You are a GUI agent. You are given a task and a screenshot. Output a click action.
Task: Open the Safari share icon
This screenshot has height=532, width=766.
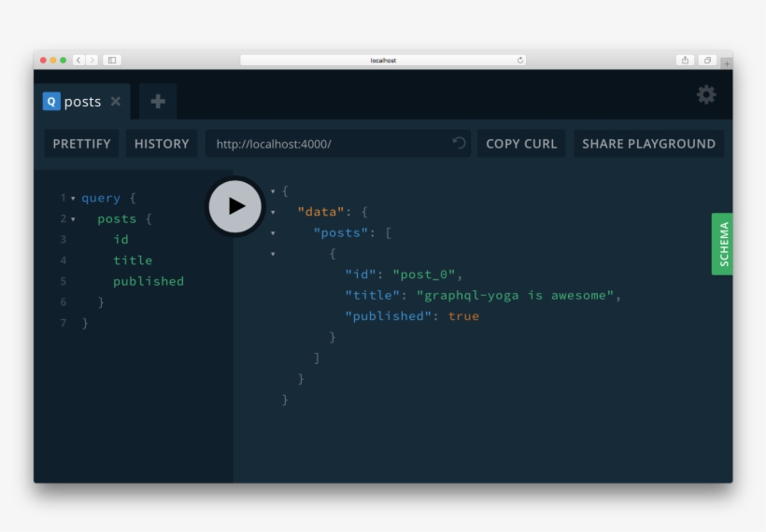pos(685,60)
